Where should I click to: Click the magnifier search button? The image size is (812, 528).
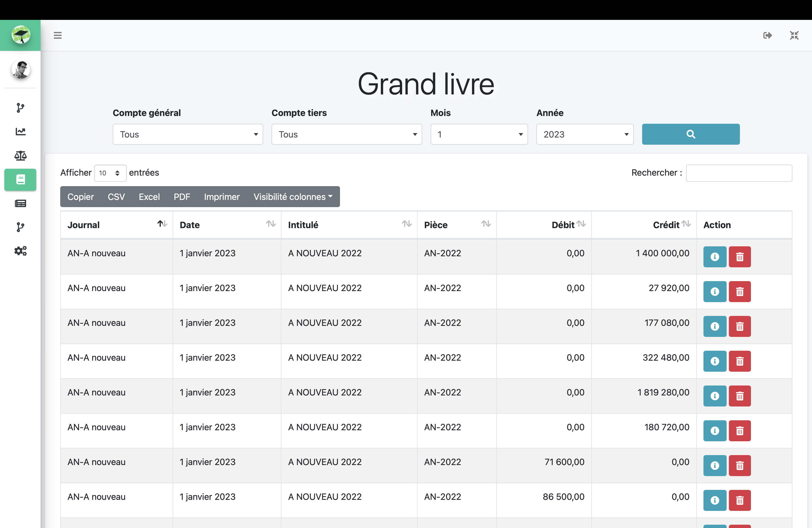click(x=690, y=134)
